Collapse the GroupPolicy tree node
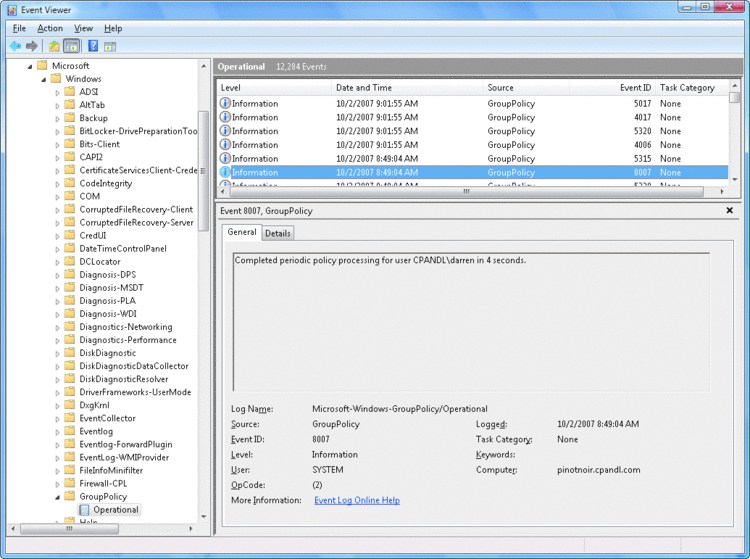 pos(58,497)
